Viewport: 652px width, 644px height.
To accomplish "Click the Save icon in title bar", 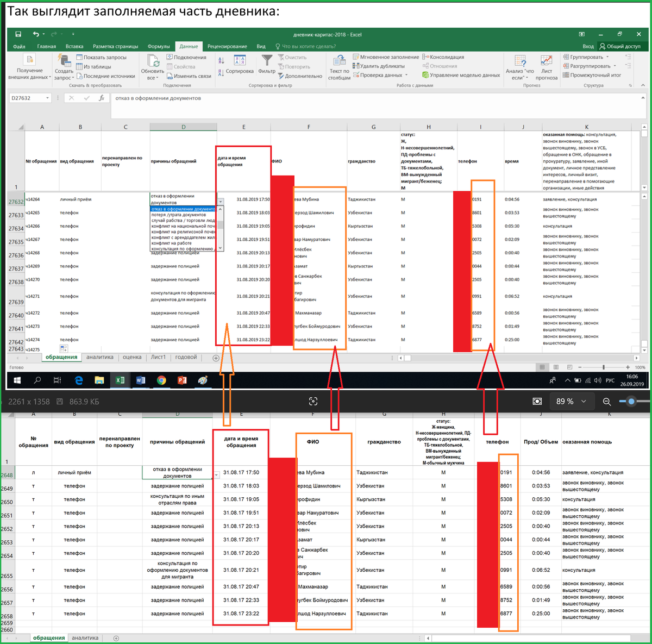I will [x=18, y=34].
